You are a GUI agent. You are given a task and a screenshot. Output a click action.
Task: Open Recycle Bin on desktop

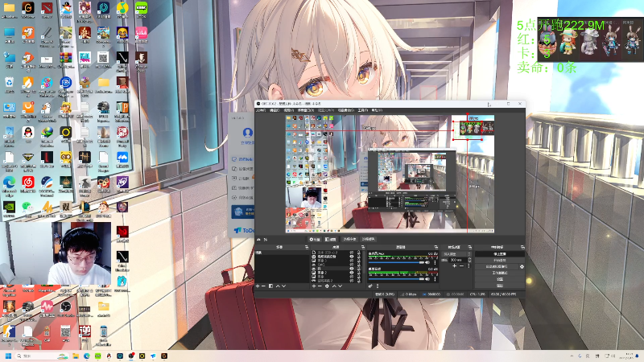coord(9,84)
